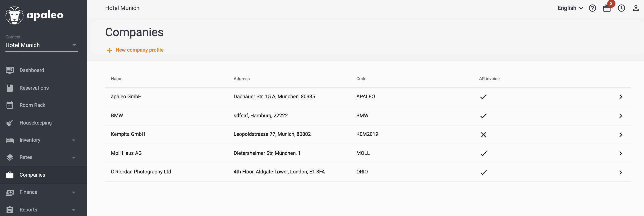Open the user account profile icon
This screenshot has width=644, height=216.
click(636, 8)
